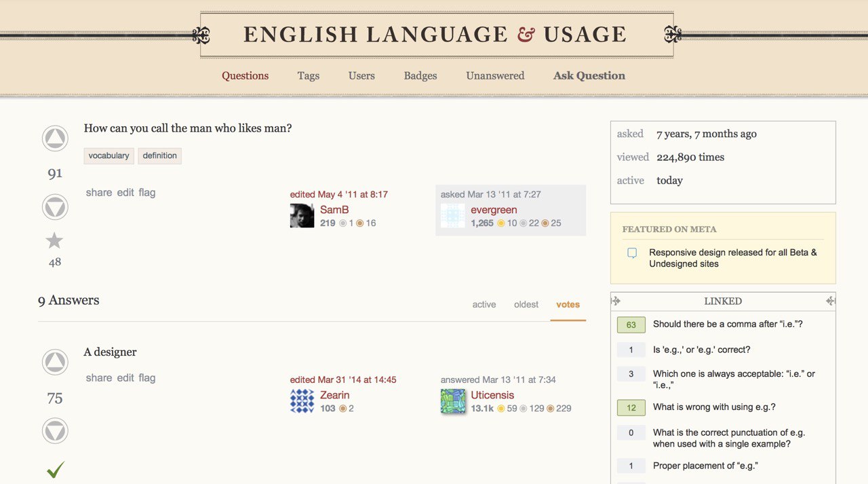Open the question title link
This screenshot has height=484, width=868.
[188, 128]
